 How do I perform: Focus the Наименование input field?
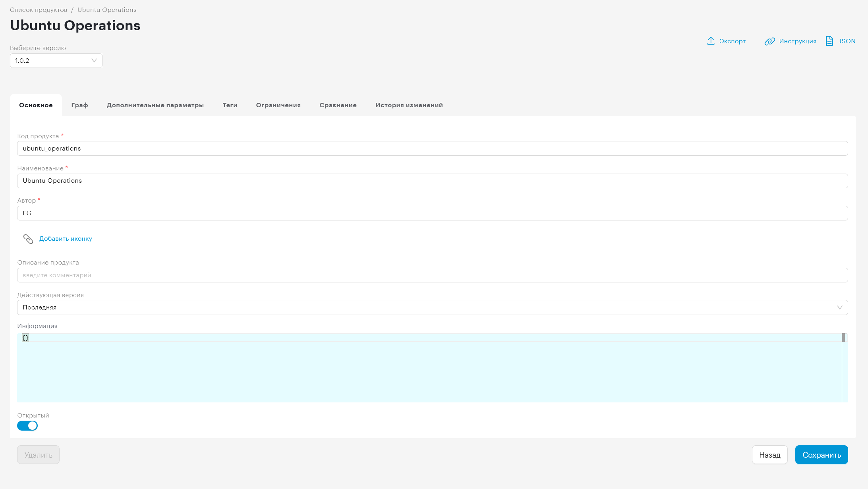pos(432,181)
